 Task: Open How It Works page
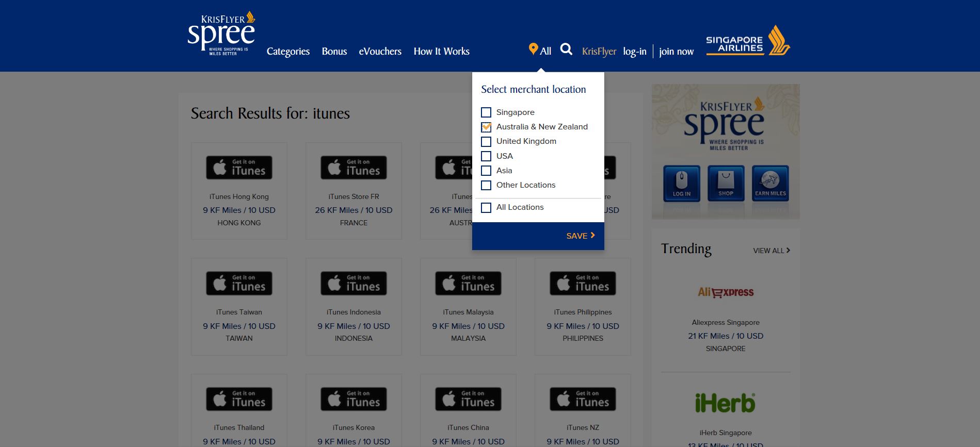442,51
